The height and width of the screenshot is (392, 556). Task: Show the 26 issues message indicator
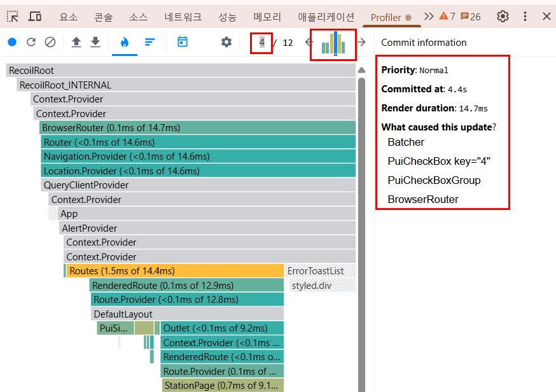click(471, 17)
